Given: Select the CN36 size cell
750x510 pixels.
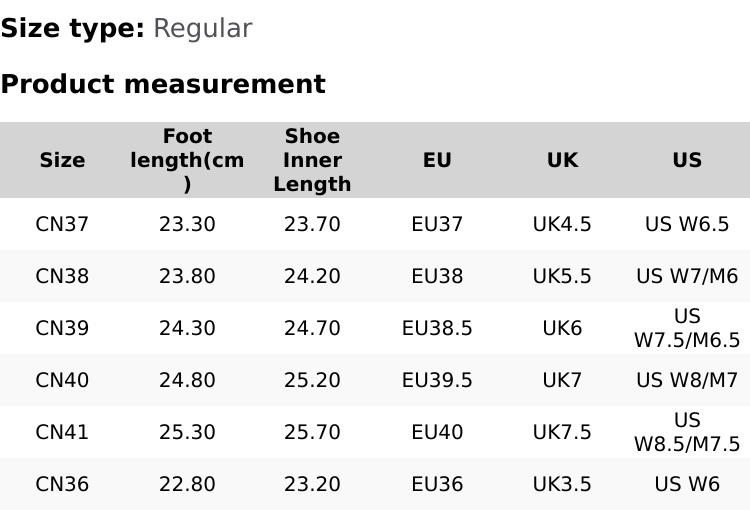Looking at the screenshot, I should (x=62, y=484).
